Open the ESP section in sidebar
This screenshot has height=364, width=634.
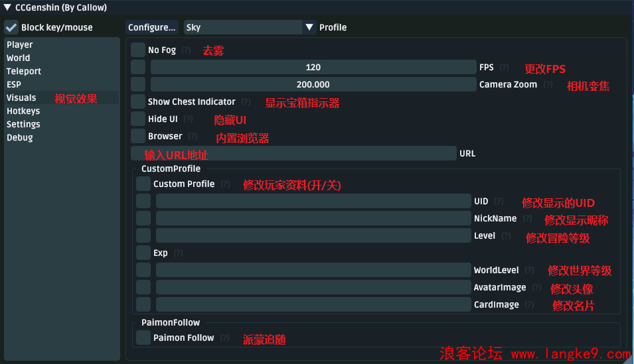click(14, 85)
